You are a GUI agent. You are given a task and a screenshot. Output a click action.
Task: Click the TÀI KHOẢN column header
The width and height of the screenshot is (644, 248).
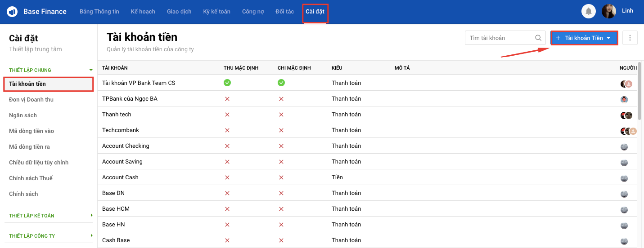point(115,68)
